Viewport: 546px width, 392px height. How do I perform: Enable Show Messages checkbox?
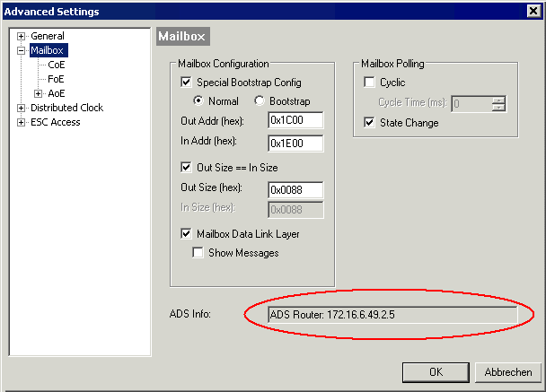pyautogui.click(x=198, y=253)
